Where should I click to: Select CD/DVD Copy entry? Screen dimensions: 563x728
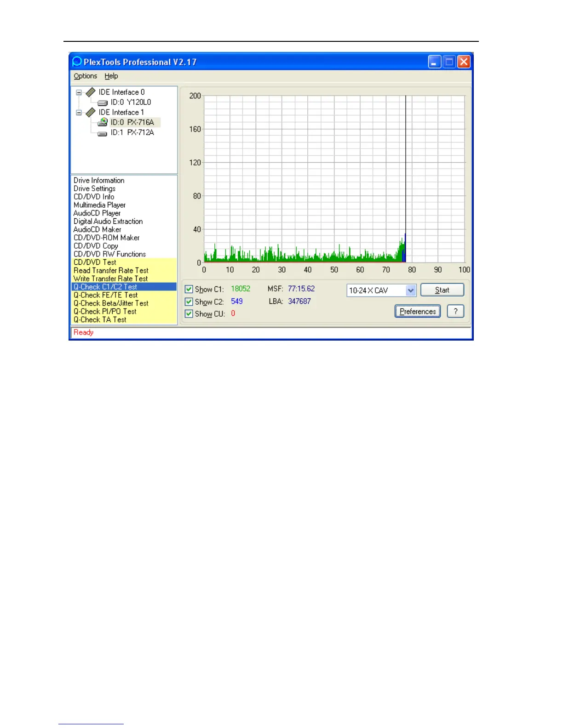coord(96,246)
